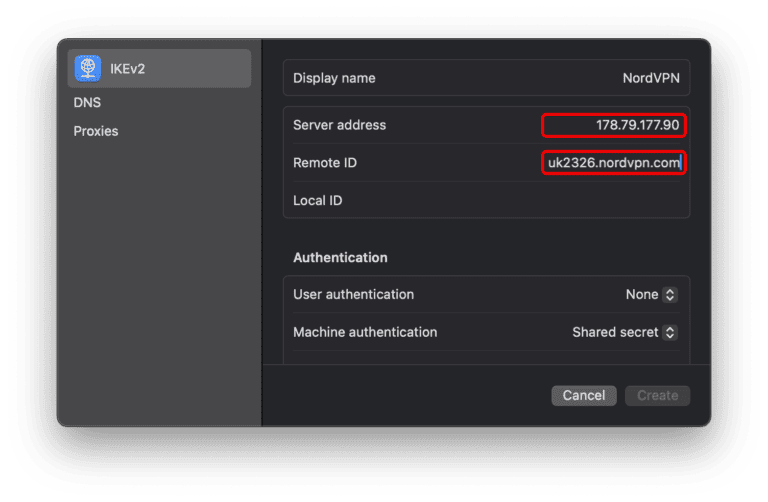Click the Server address label
The image size is (768, 502).
point(339,125)
